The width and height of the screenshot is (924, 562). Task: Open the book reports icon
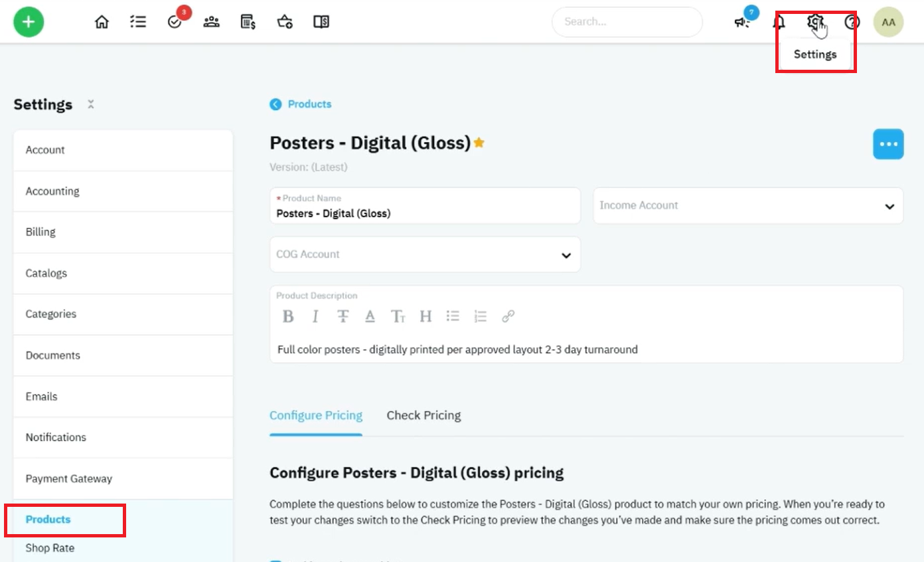coord(321,22)
